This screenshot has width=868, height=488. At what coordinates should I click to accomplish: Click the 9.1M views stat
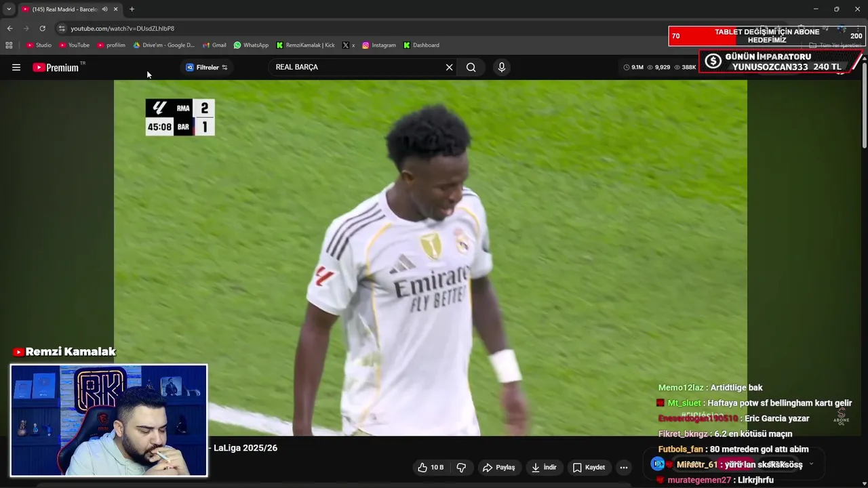pos(633,67)
